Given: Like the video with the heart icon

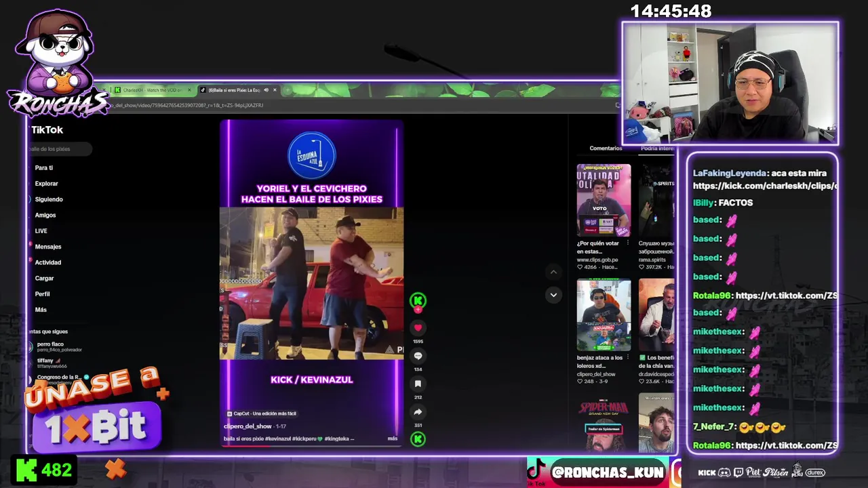Looking at the screenshot, I should (x=418, y=327).
